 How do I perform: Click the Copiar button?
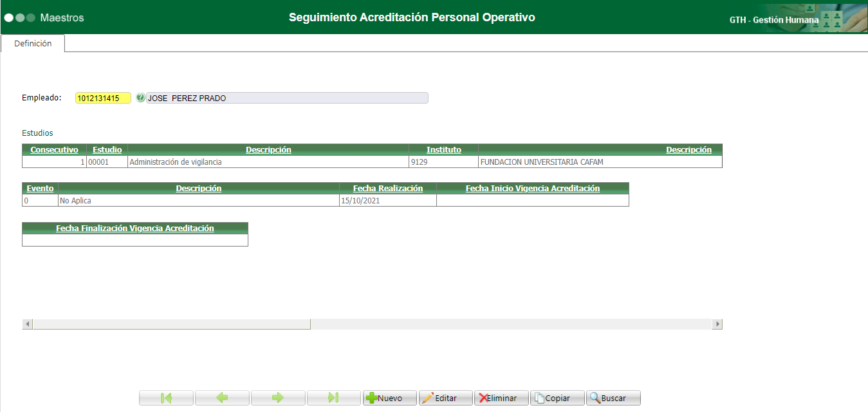coord(558,398)
